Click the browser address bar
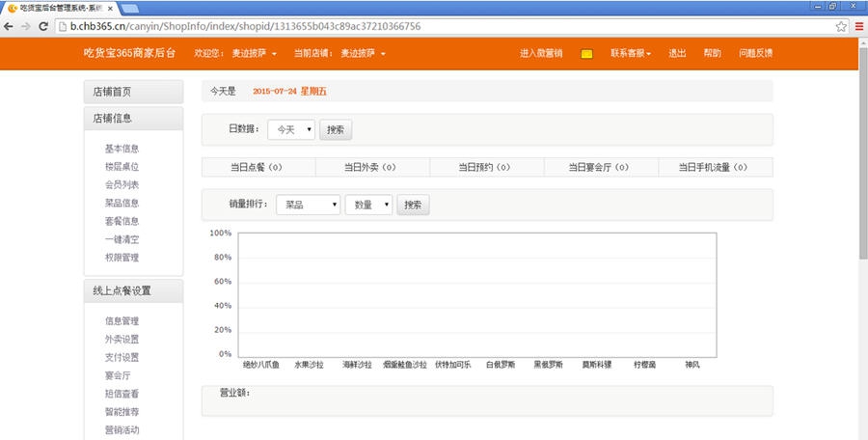The width and height of the screenshot is (868, 440). click(x=434, y=26)
